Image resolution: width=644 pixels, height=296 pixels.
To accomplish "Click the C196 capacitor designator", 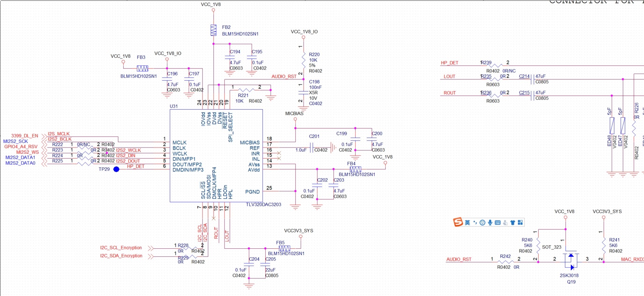I will pyautogui.click(x=173, y=74).
